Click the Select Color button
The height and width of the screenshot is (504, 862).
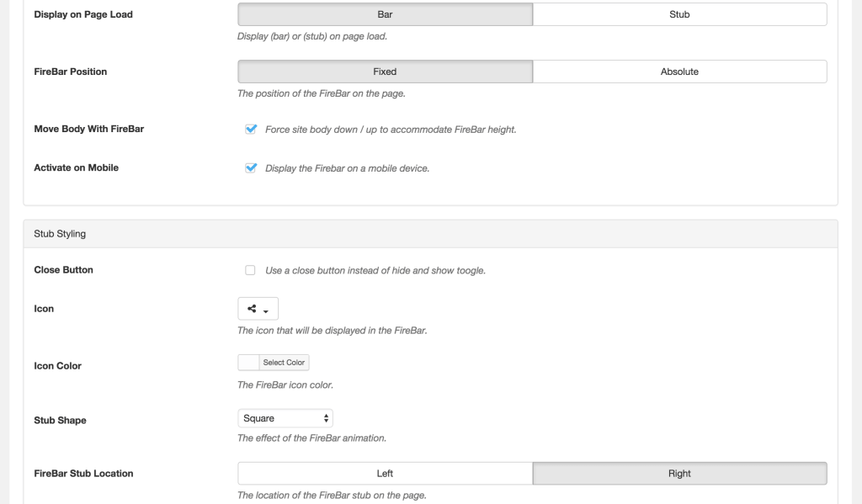click(x=284, y=363)
